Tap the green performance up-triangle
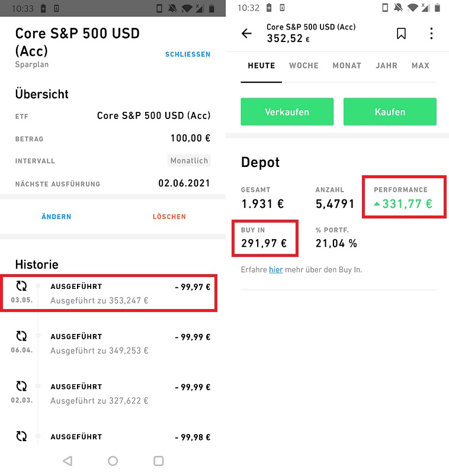 click(x=377, y=204)
